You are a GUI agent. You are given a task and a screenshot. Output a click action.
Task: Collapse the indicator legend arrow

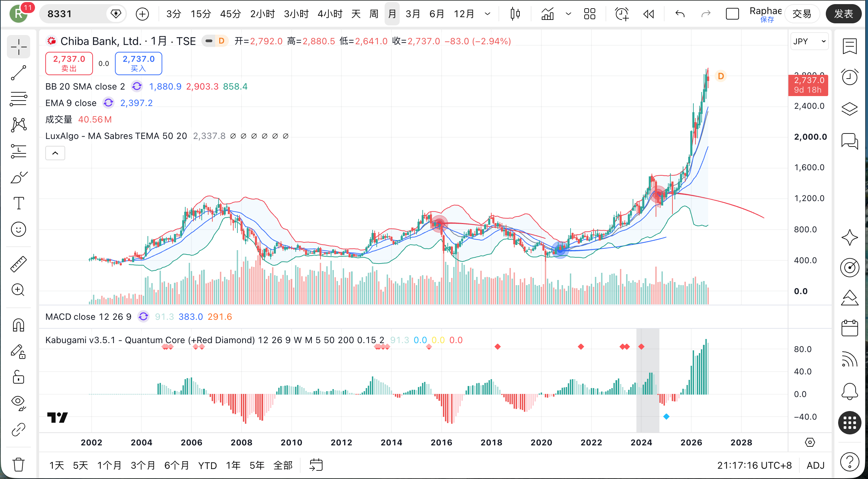point(55,153)
